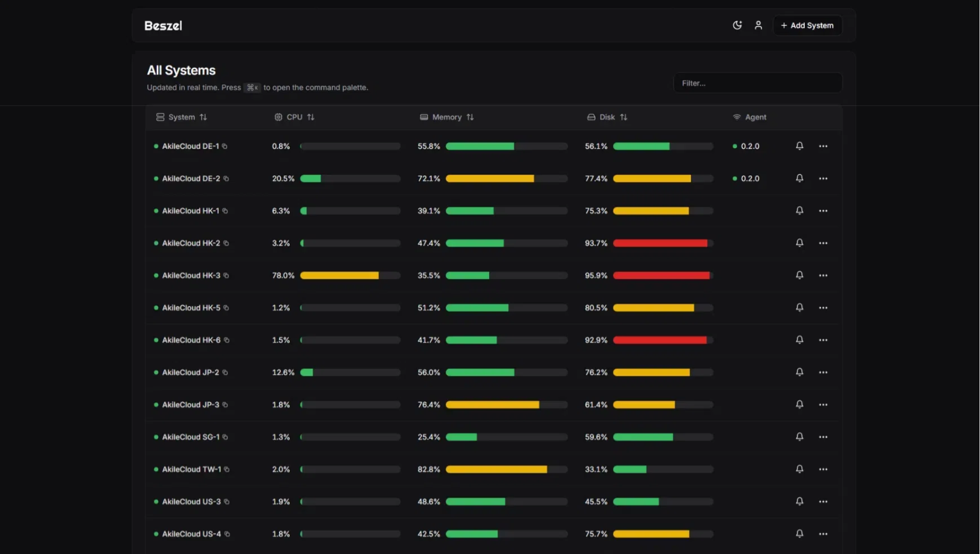
Task: Click the 25.4% memory value for SG-1
Action: [x=429, y=437]
